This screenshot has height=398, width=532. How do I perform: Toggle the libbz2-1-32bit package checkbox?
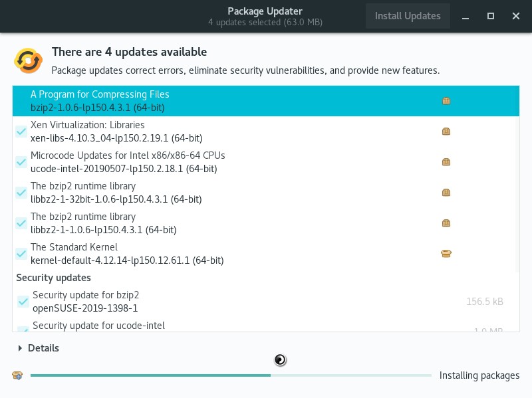click(x=21, y=193)
